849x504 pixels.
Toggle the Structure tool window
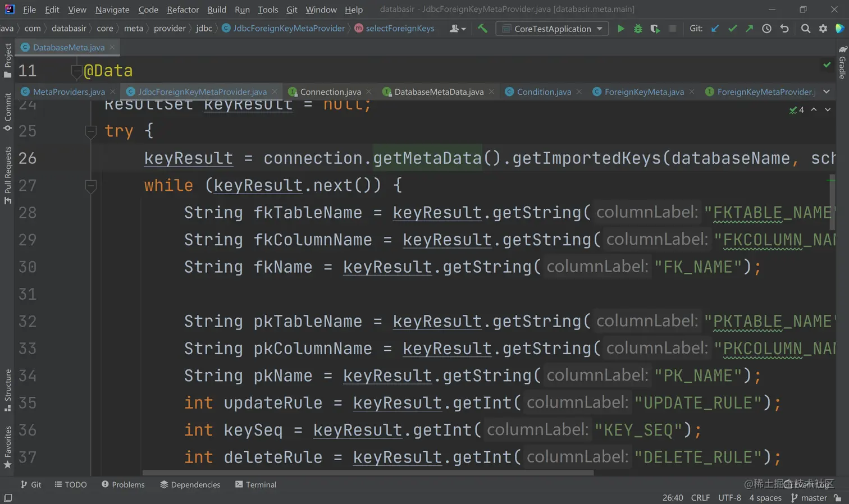pos(7,390)
